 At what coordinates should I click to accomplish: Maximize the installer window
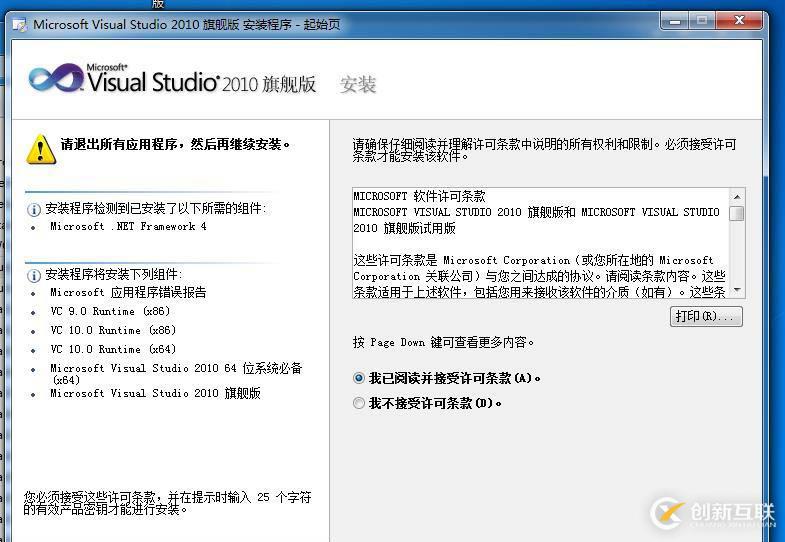point(702,21)
